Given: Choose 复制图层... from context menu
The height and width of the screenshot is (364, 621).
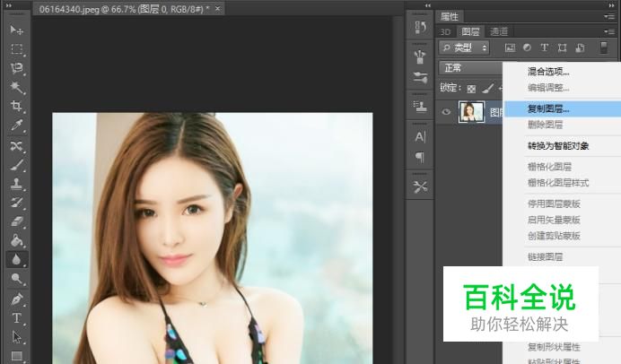Looking at the screenshot, I should [562, 108].
